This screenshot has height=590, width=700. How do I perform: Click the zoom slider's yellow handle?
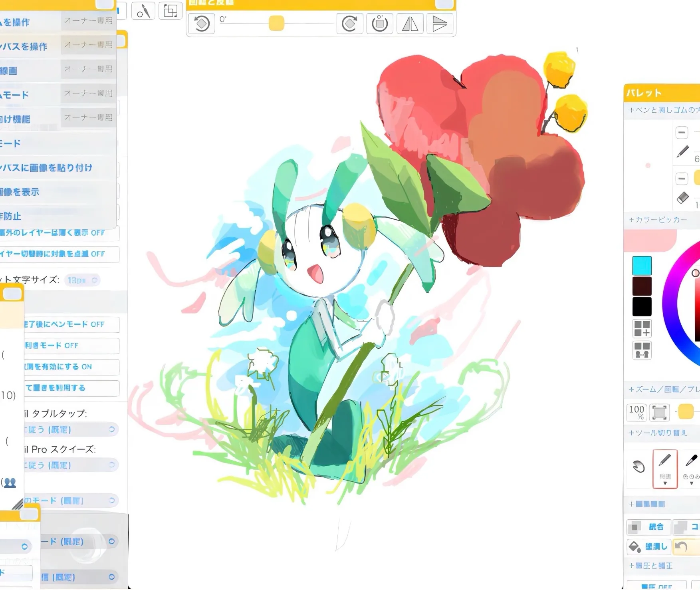pos(686,411)
